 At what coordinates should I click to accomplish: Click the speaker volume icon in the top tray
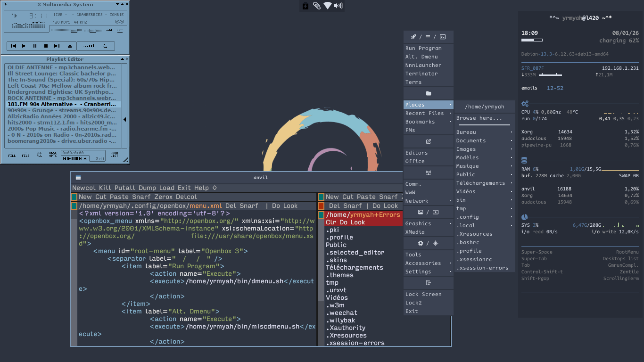point(338,6)
